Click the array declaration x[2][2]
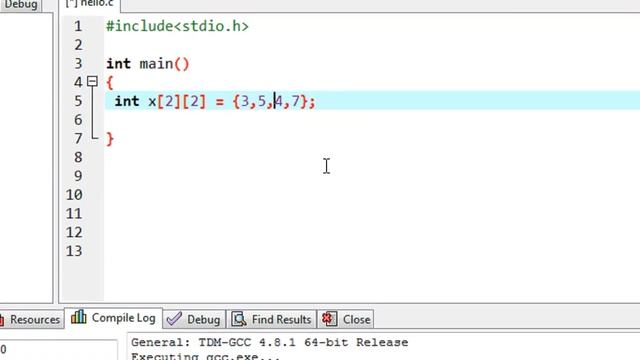The height and width of the screenshot is (360, 640). (x=177, y=101)
